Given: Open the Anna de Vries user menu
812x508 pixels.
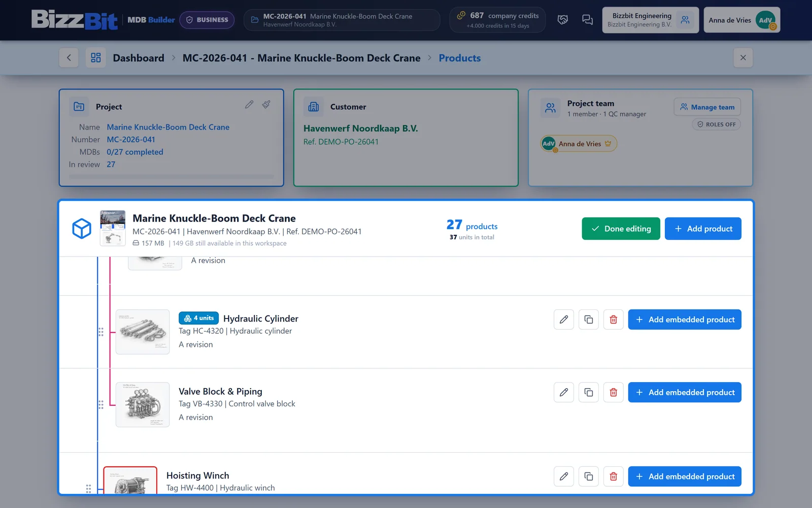Looking at the screenshot, I should coord(741,20).
